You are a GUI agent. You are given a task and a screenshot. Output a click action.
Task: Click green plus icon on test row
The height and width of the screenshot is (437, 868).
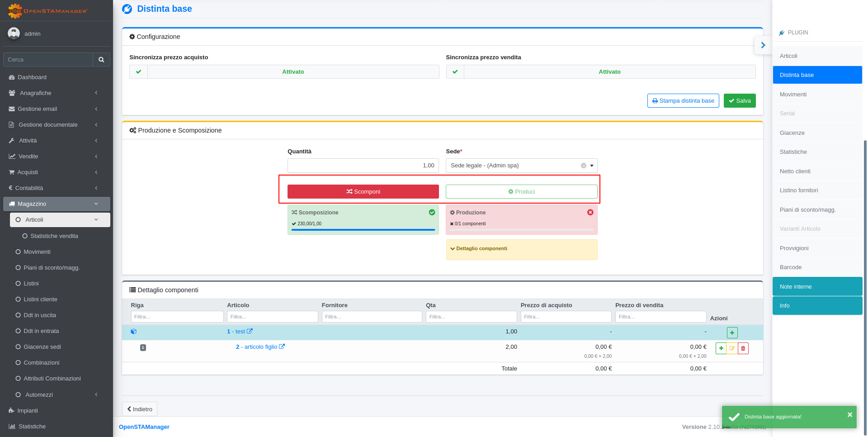click(732, 333)
